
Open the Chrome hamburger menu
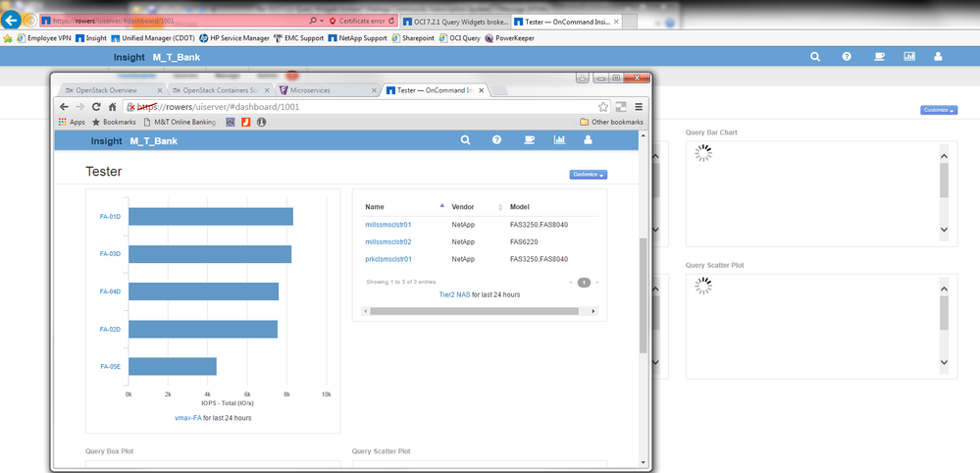pos(639,107)
